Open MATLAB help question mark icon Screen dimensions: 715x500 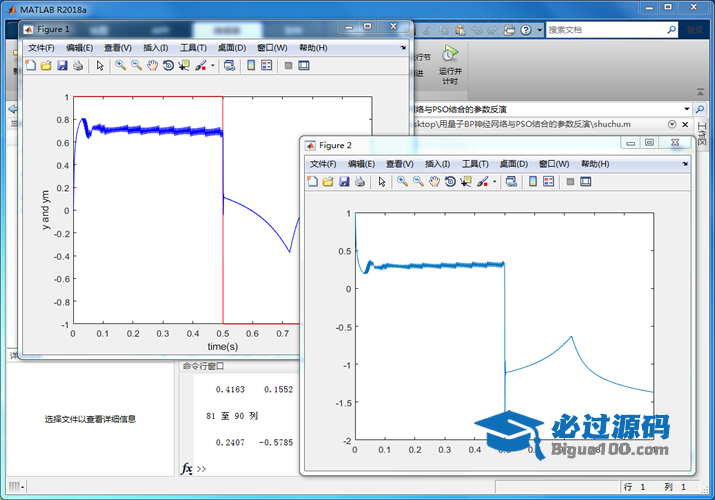[526, 30]
